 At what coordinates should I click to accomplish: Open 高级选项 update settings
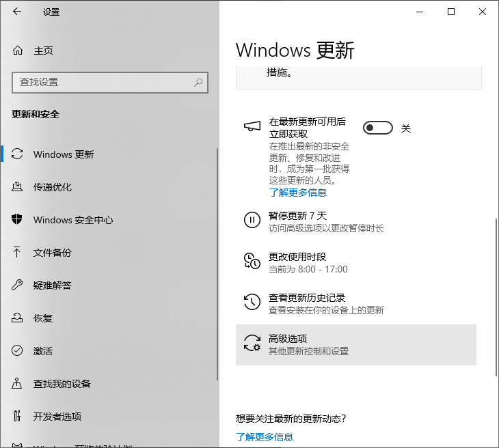pos(355,345)
